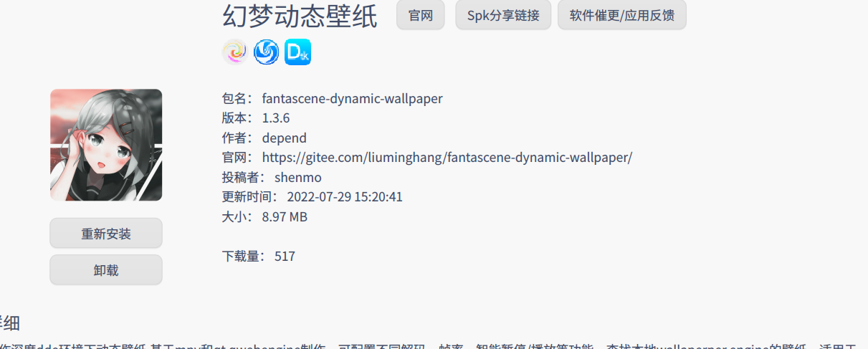
Task: Open 软件催更/应用反馈 feedback button
Action: [622, 15]
